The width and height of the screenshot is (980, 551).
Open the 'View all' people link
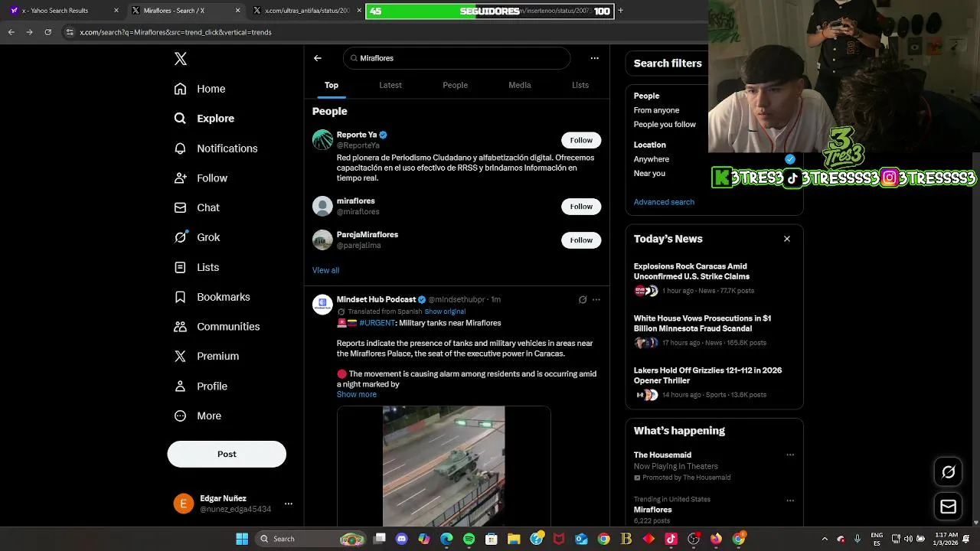325,270
